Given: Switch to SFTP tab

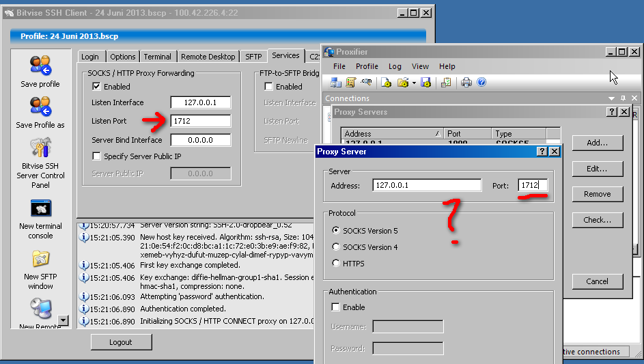Looking at the screenshot, I should (x=253, y=57).
